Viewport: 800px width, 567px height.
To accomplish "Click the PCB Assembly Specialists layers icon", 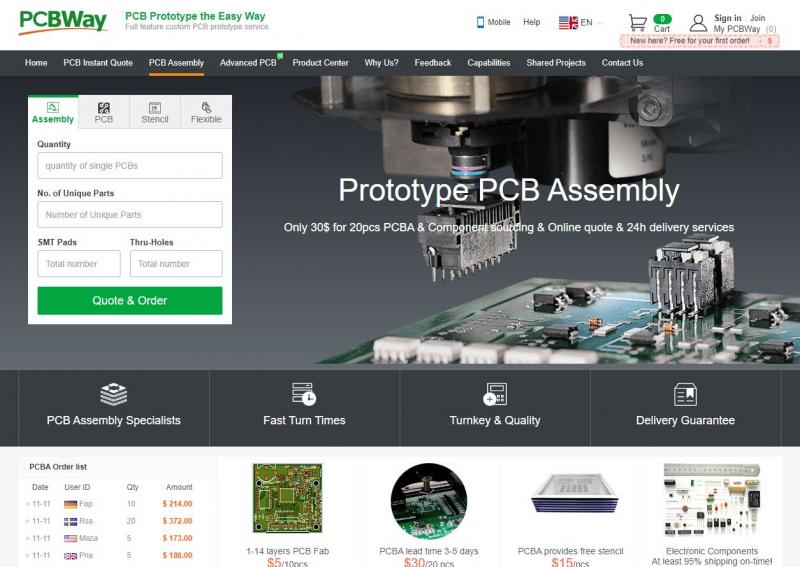I will [x=114, y=394].
